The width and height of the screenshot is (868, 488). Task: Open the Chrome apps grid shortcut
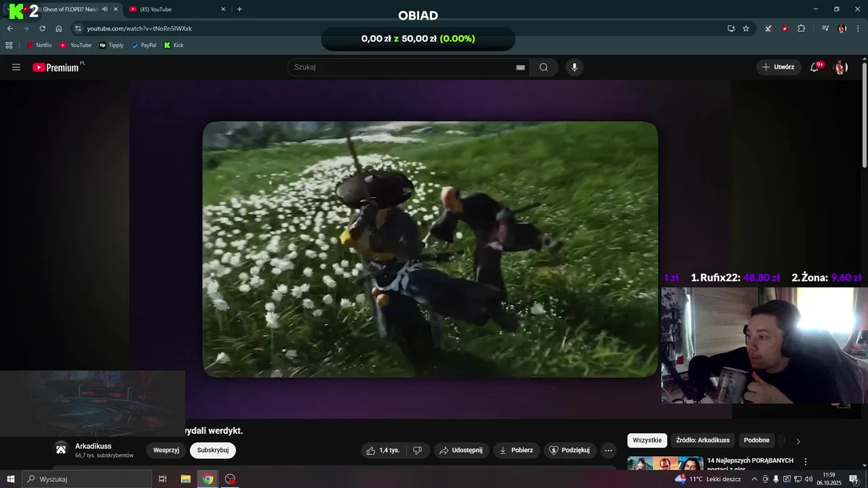click(x=9, y=45)
